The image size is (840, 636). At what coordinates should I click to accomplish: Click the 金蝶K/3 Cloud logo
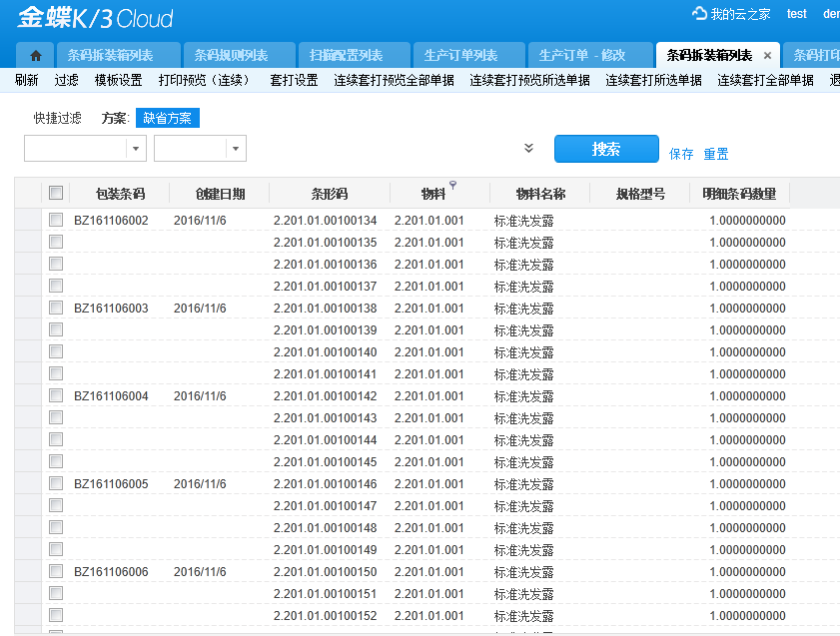point(95,18)
